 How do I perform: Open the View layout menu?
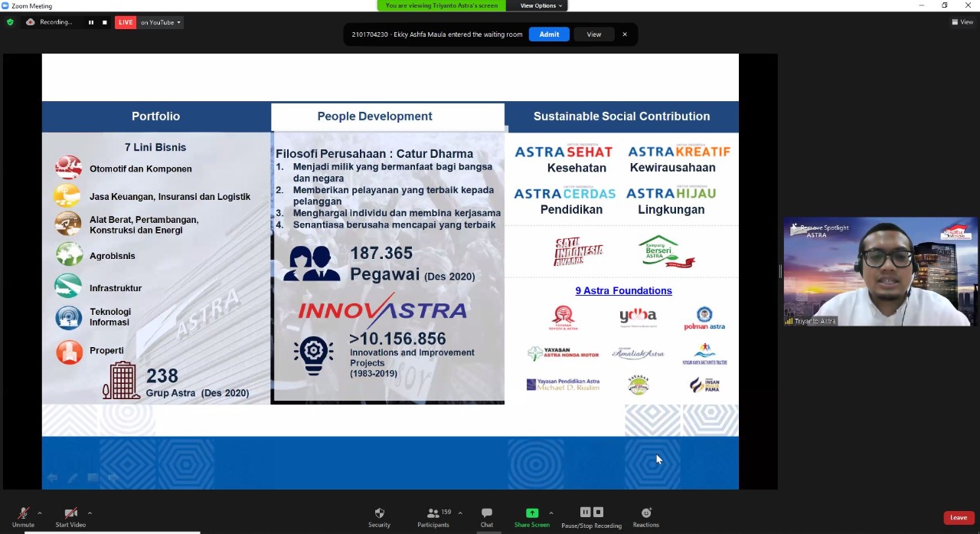tap(962, 22)
